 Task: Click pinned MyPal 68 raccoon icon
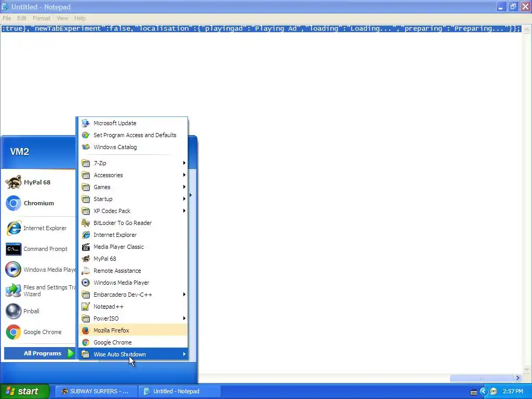click(13, 182)
